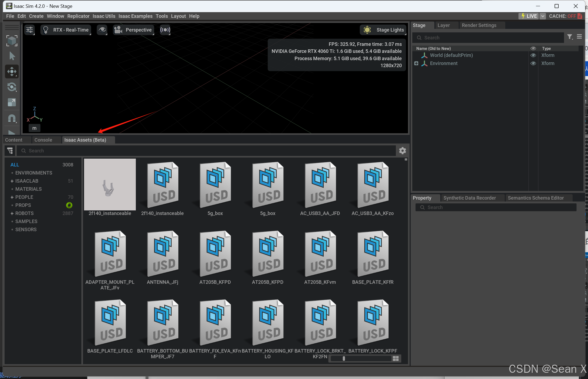
Task: Open the Perspective camera button
Action: click(x=134, y=30)
